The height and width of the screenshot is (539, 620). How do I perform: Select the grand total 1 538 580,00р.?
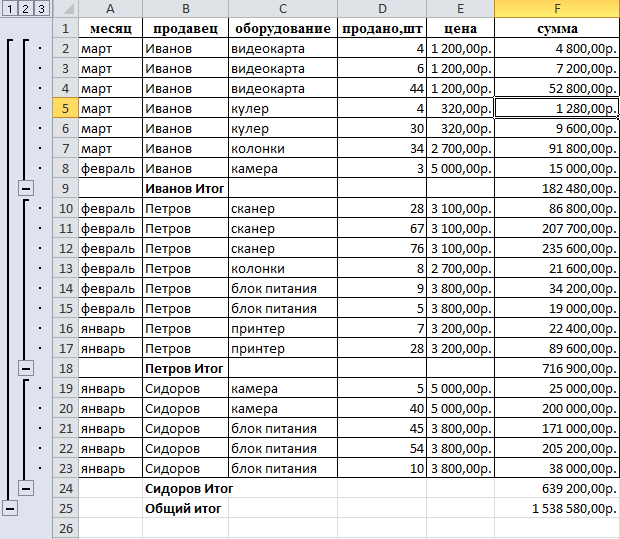(557, 509)
